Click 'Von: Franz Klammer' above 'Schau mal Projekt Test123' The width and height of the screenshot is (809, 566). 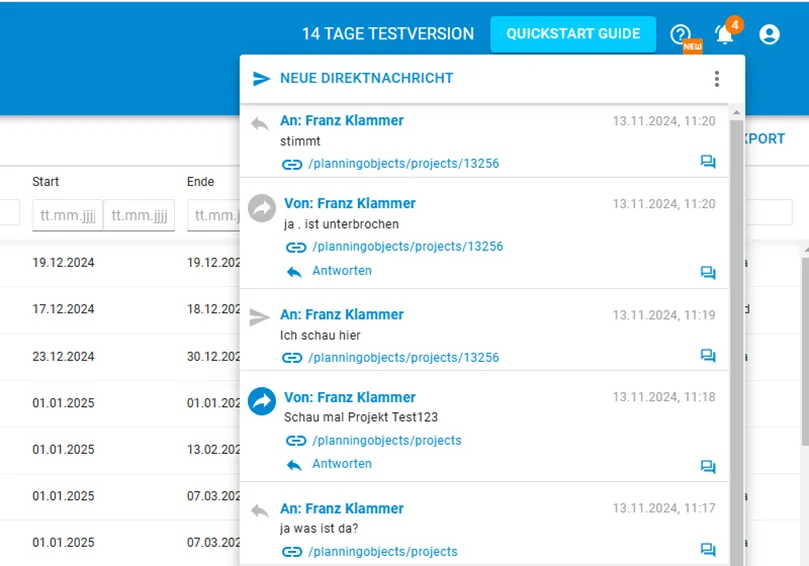click(350, 397)
